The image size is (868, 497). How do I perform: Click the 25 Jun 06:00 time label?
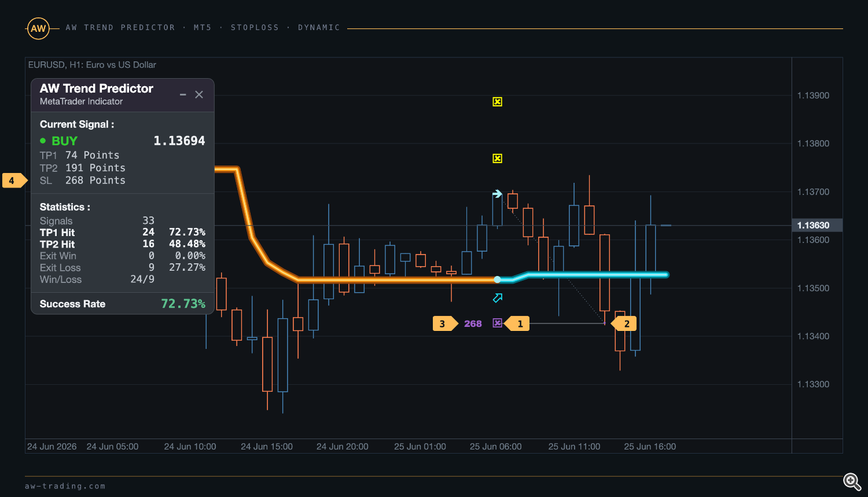coord(496,447)
